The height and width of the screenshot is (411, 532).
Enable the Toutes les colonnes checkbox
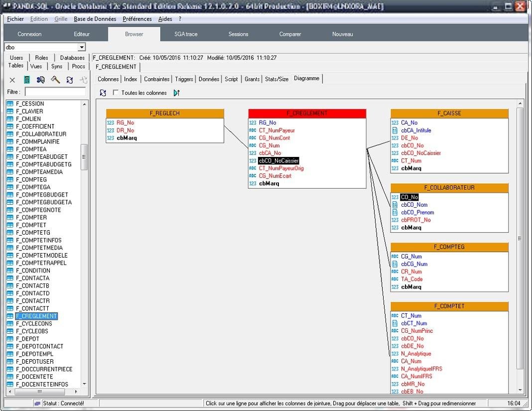(116, 93)
